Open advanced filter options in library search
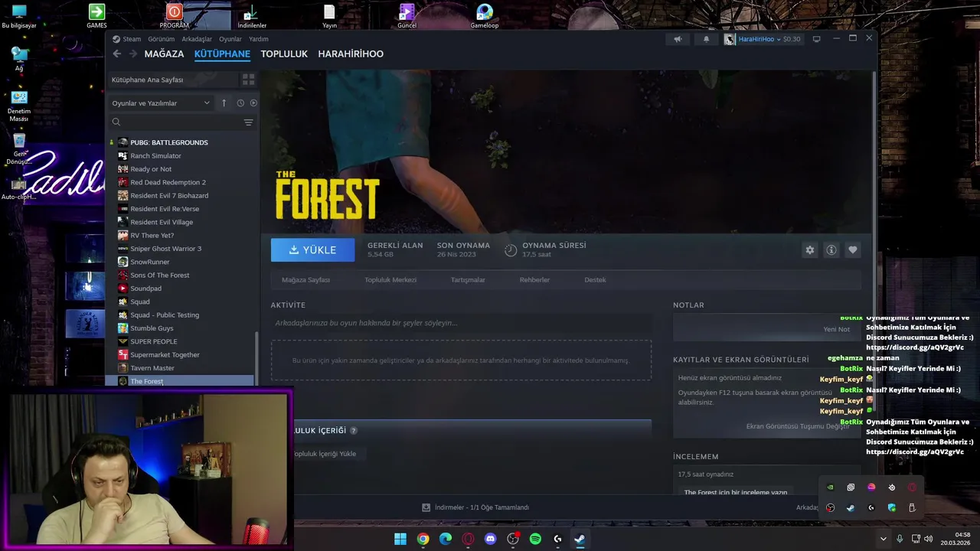Image resolution: width=980 pixels, height=551 pixels. [x=248, y=122]
